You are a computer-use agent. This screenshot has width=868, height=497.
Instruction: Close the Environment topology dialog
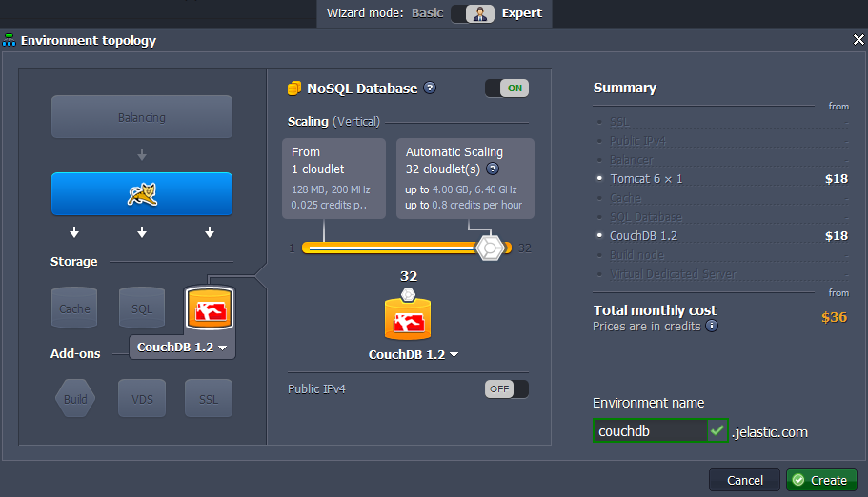pyautogui.click(x=858, y=40)
